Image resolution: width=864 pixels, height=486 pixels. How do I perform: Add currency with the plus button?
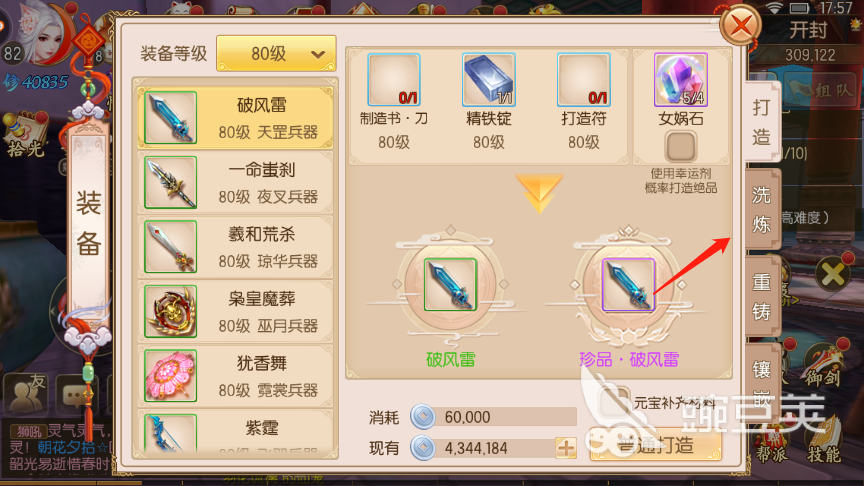point(566,448)
